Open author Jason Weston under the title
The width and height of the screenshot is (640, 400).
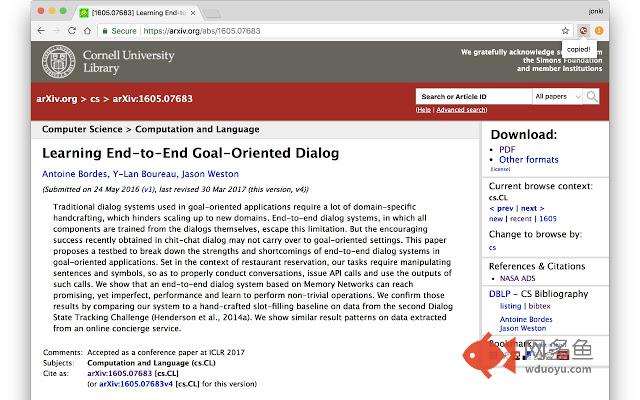210,174
